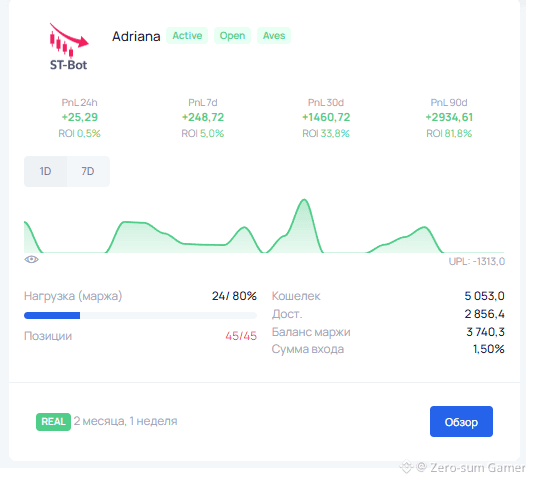Click the PnL 24h heading

click(80, 103)
